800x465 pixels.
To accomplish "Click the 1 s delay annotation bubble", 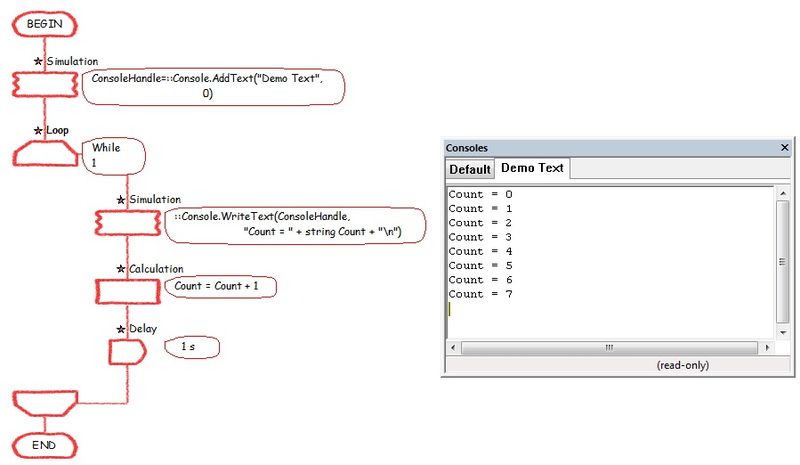I will tap(192, 347).
